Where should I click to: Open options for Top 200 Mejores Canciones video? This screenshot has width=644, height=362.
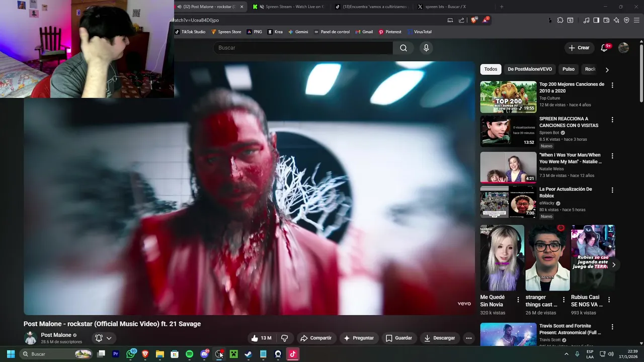[612, 85]
